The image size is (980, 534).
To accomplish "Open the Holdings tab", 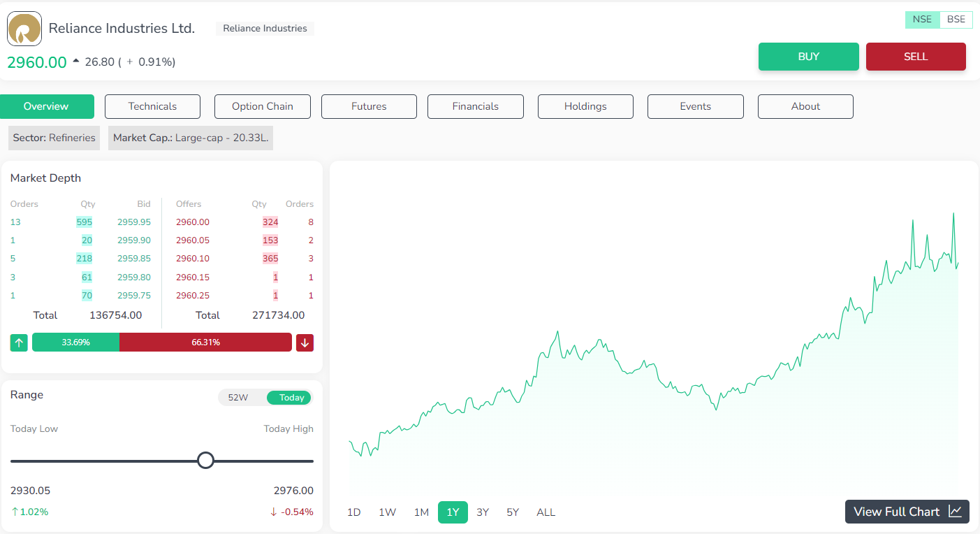I will click(585, 106).
